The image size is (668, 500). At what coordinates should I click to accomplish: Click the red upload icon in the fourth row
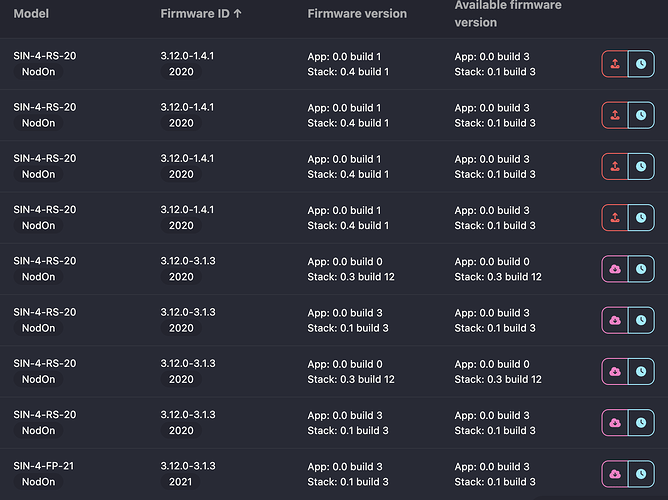[x=614, y=217]
